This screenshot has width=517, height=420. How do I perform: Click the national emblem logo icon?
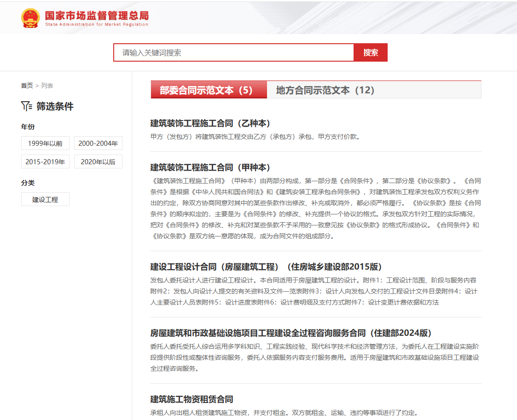pyautogui.click(x=30, y=18)
